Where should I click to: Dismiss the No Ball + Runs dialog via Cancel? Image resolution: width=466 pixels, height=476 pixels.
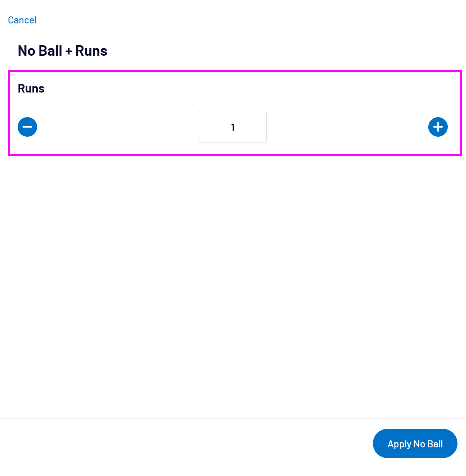22,20
